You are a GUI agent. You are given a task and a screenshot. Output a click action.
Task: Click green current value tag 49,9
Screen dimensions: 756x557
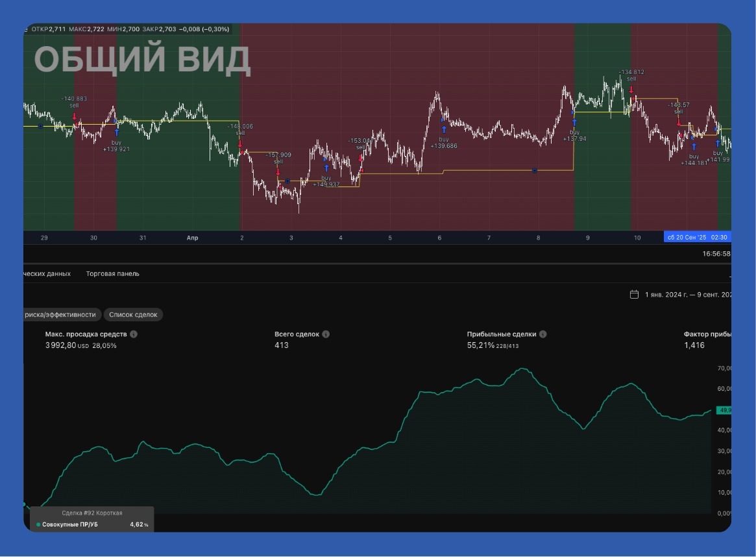[x=724, y=410]
